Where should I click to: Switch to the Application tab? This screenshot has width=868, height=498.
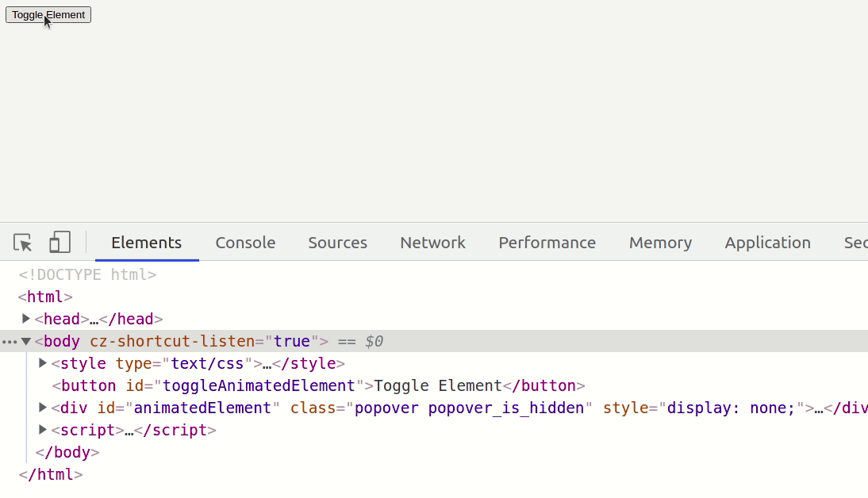tap(768, 243)
